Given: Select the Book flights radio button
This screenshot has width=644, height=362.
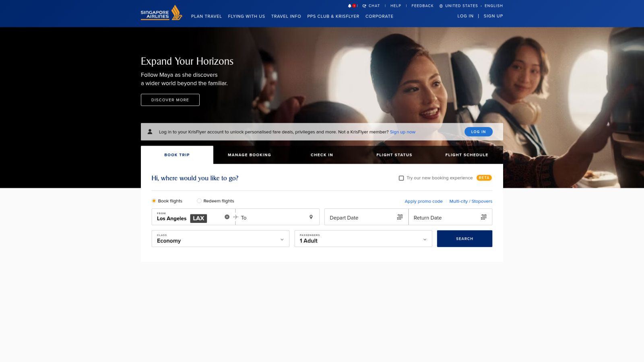Looking at the screenshot, I should (154, 201).
